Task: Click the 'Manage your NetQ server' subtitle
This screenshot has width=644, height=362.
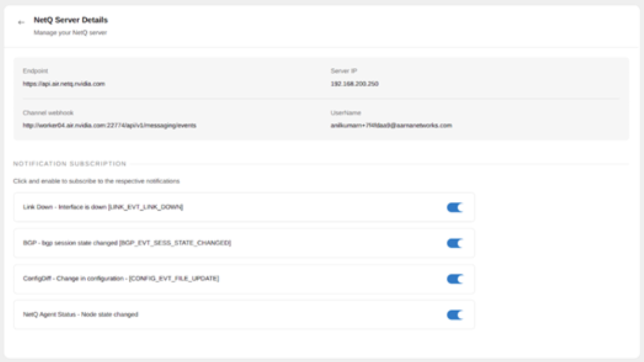Action: click(x=70, y=33)
